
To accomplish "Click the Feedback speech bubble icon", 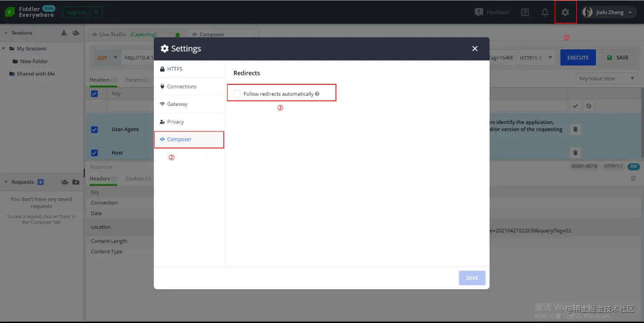I will (479, 12).
